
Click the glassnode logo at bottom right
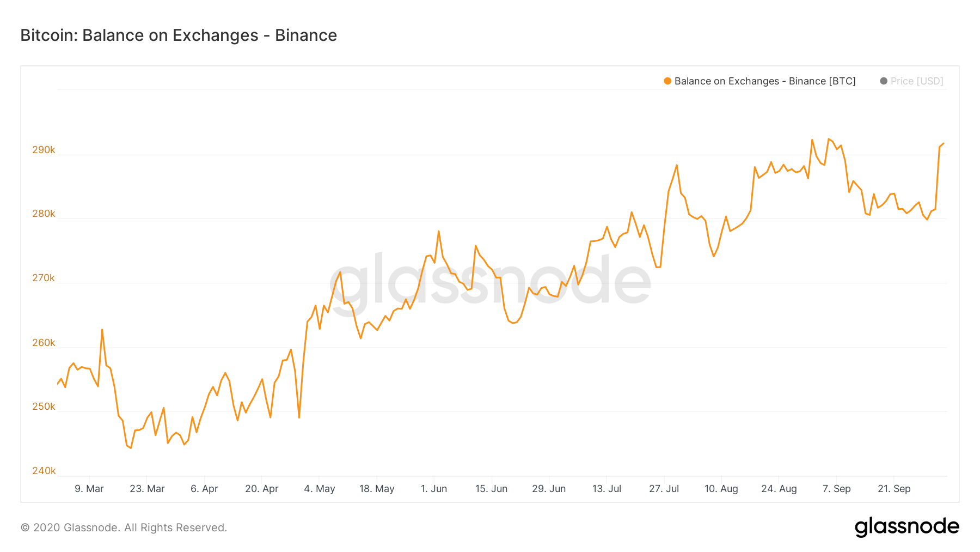[906, 527]
